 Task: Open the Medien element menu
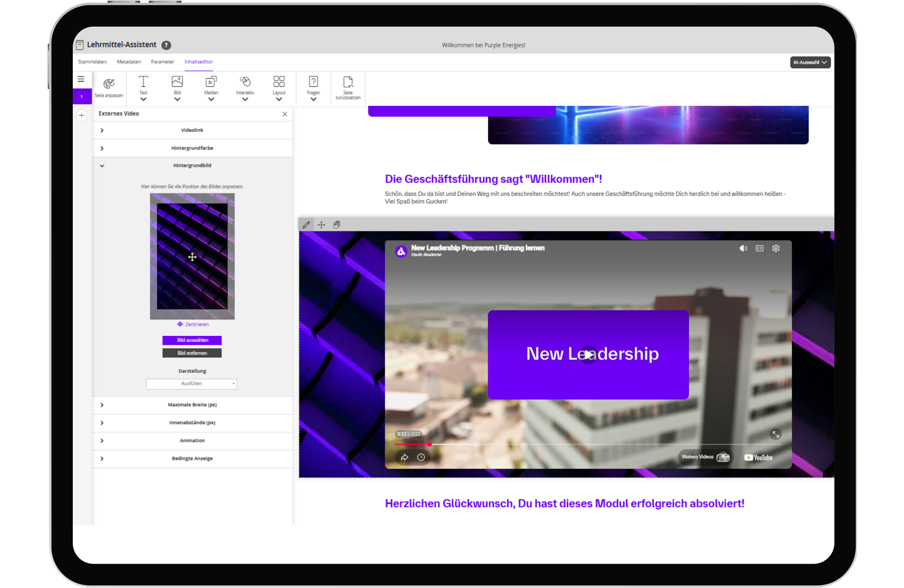coord(211,88)
